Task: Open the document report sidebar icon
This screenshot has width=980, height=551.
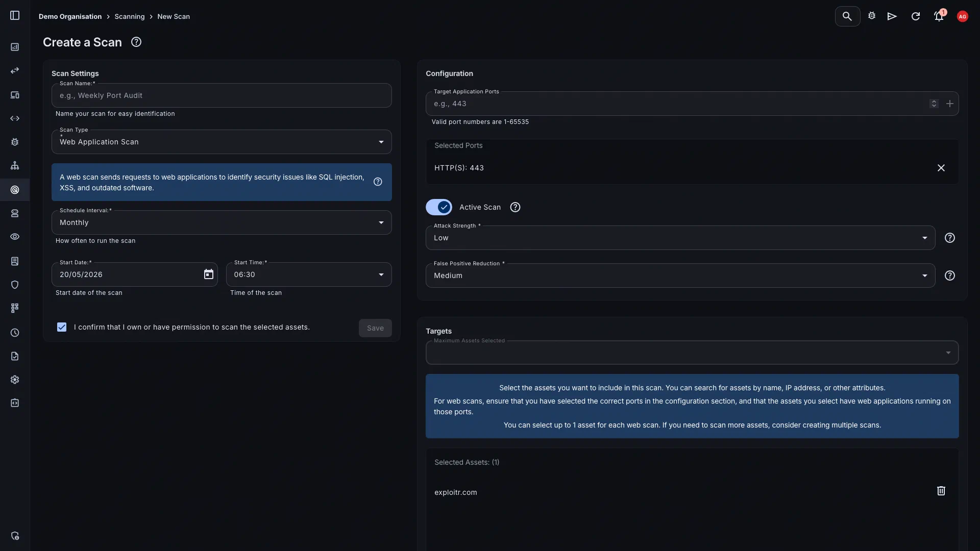Action: coord(15,261)
